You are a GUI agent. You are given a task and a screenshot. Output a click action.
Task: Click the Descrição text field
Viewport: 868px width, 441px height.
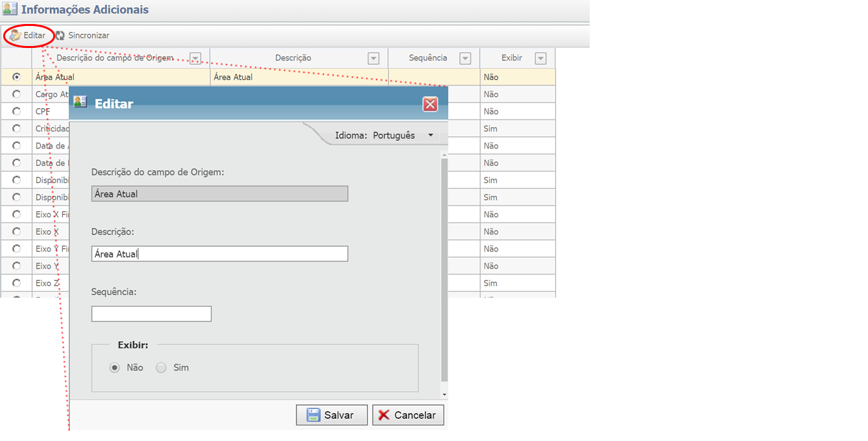[219, 254]
